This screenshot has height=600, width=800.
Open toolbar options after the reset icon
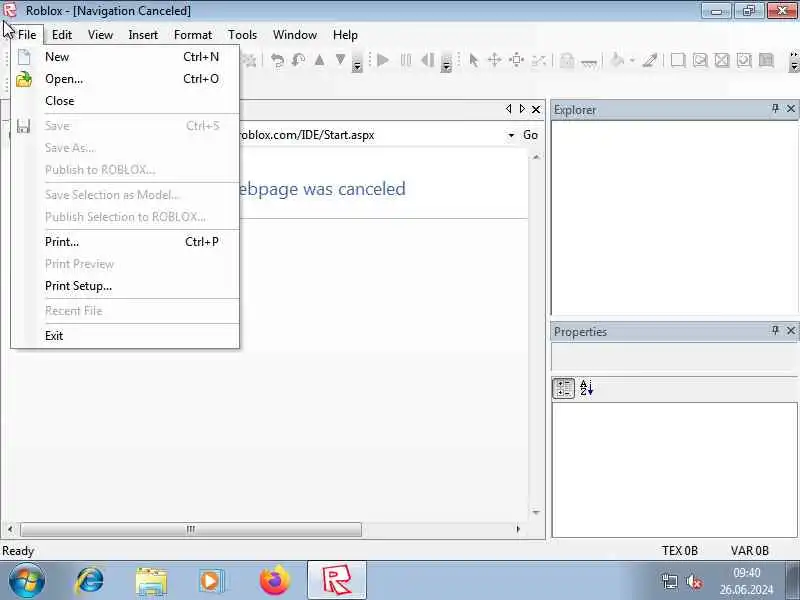[x=446, y=61]
